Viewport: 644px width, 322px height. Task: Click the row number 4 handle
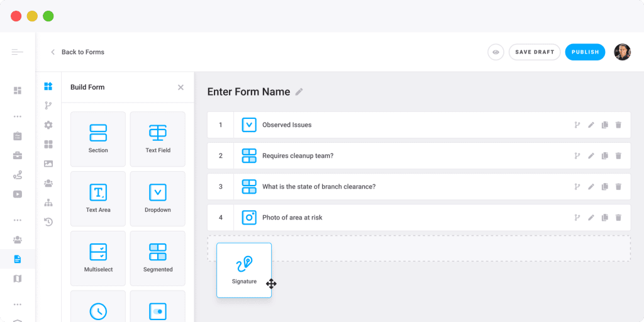(x=221, y=217)
